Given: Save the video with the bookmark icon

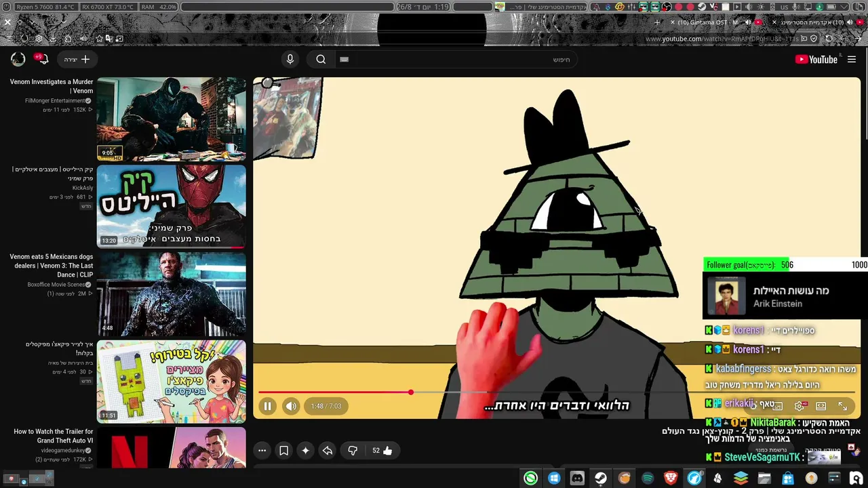Looking at the screenshot, I should [284, 450].
